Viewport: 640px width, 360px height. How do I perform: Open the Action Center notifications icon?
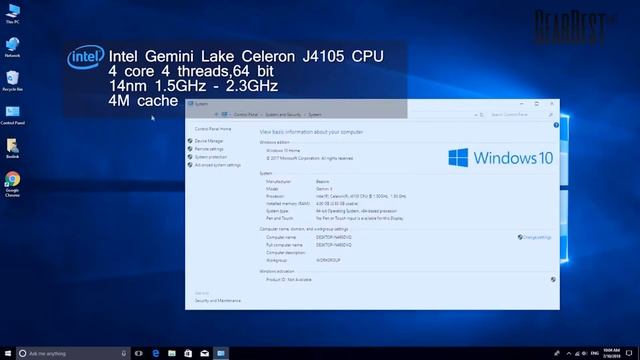[x=629, y=353]
